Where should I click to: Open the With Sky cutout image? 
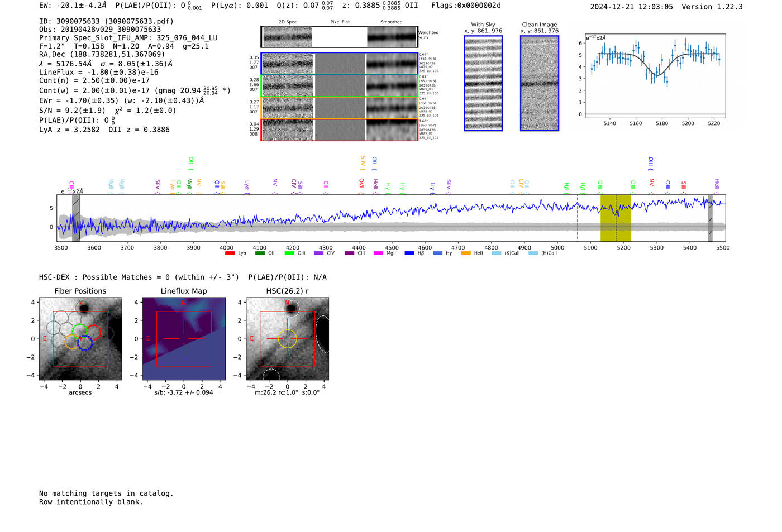coord(483,83)
